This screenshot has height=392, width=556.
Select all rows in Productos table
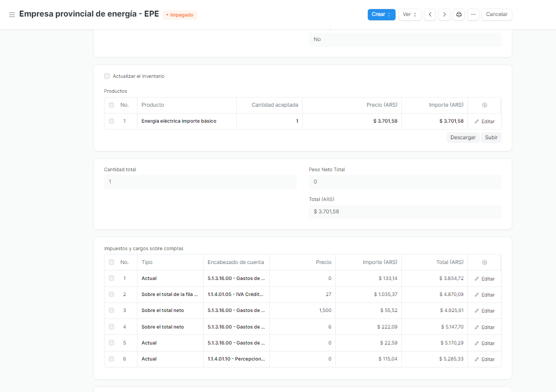[111, 105]
